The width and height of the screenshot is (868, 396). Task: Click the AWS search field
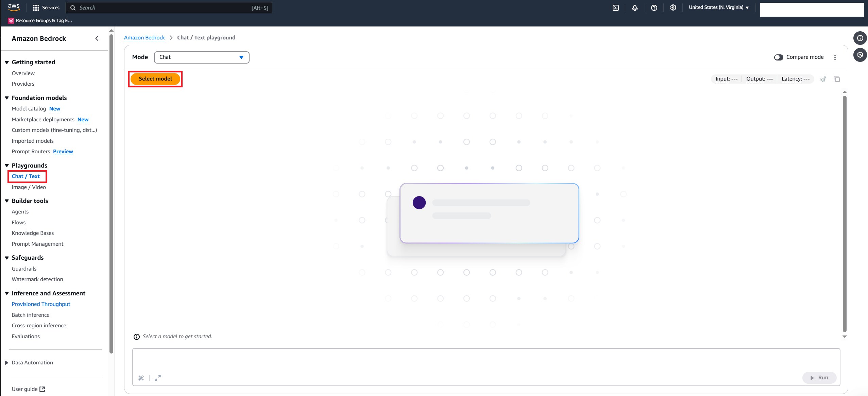[169, 7]
